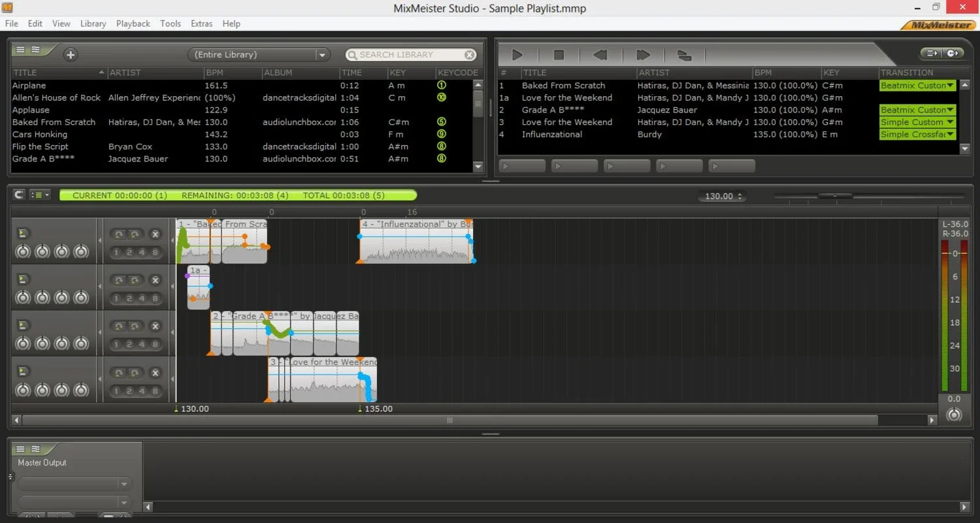Sort playlist by TRANSITION column header
The image size is (980, 523).
point(919,73)
